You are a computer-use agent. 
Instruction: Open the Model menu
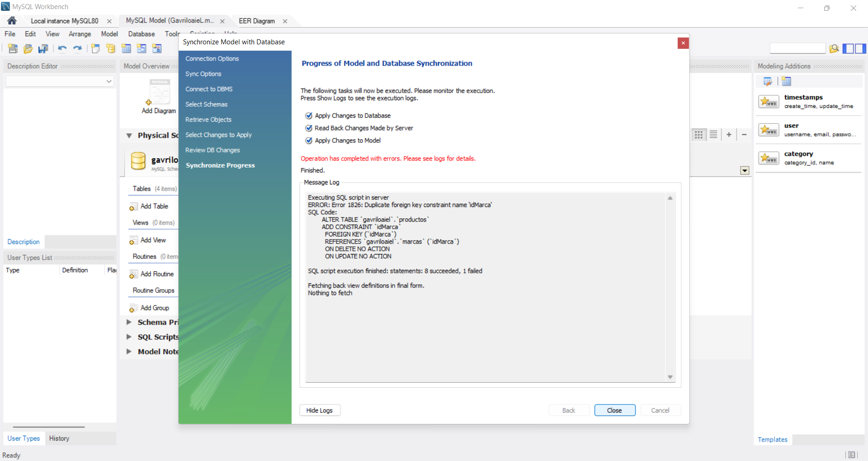pyautogui.click(x=109, y=34)
